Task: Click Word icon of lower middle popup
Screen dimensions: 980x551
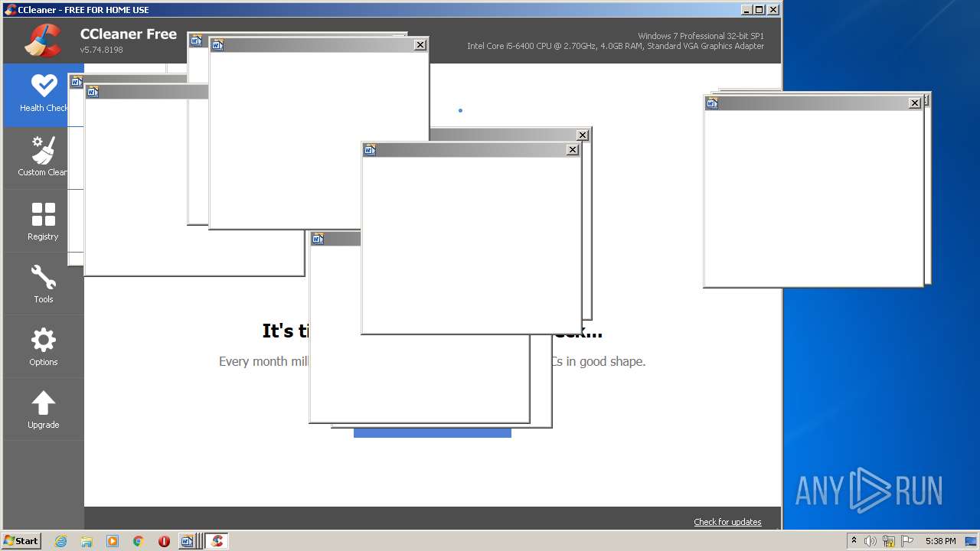Action: [x=318, y=239]
